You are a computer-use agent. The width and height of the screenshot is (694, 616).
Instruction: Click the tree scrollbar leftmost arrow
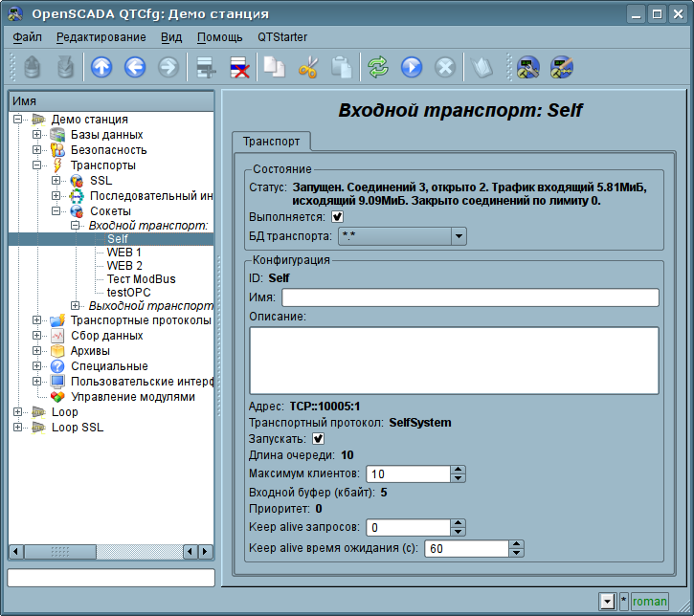click(16, 552)
